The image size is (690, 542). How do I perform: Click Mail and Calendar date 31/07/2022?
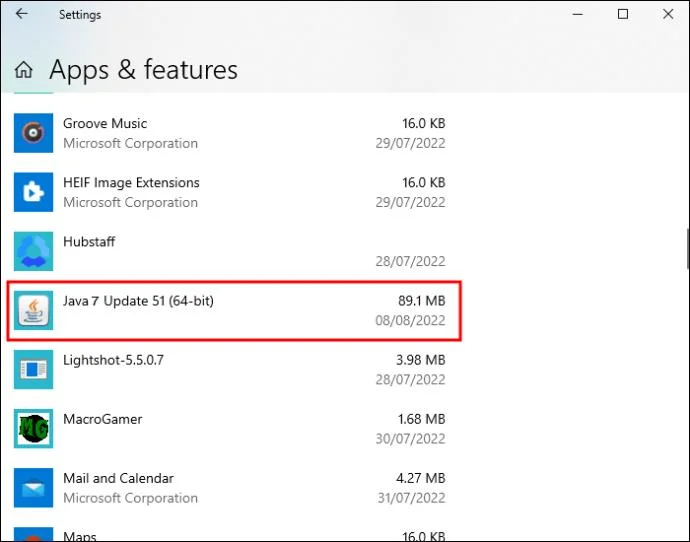coord(411,498)
